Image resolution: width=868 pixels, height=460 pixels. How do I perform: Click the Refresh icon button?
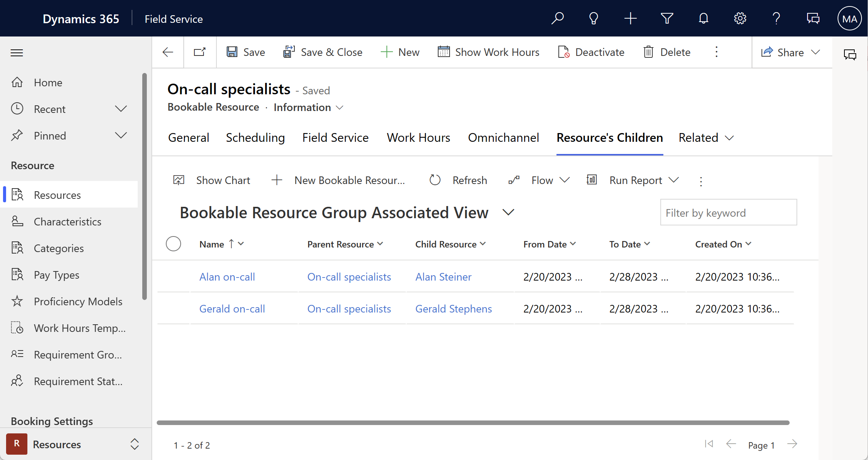(x=435, y=180)
